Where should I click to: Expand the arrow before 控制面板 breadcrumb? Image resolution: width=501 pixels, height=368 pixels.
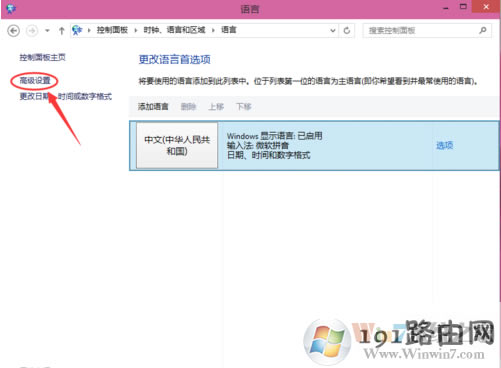point(89,30)
